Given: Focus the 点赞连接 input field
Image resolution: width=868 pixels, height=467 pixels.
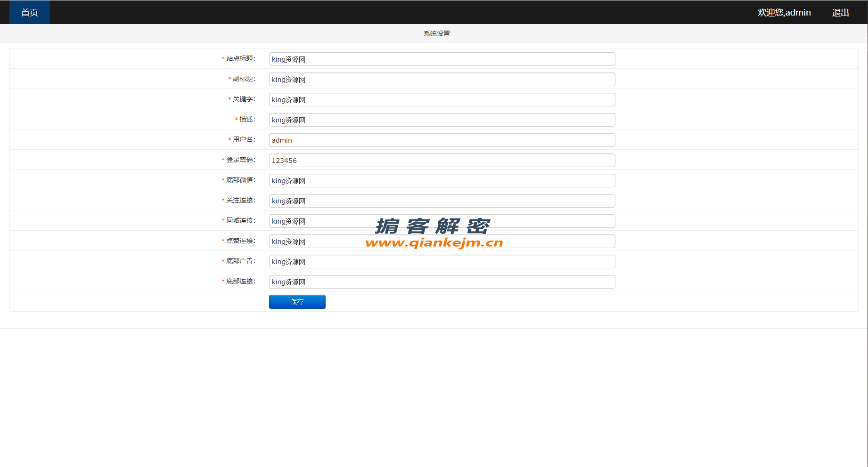Looking at the screenshot, I should [x=442, y=242].
